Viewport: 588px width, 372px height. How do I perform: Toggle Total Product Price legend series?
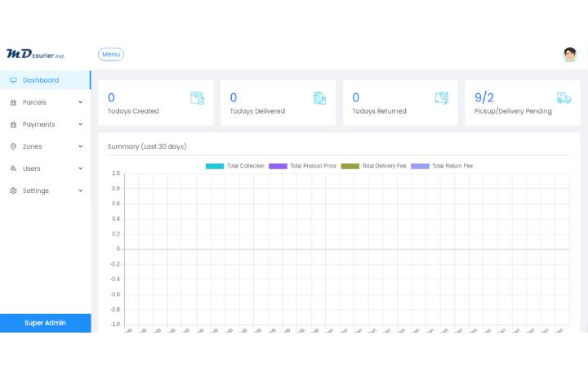(302, 166)
